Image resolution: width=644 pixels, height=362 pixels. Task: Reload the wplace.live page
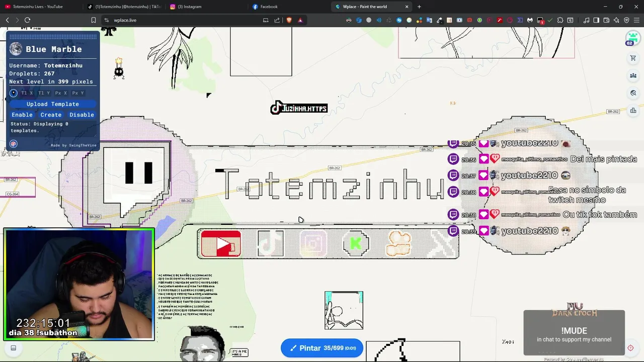coord(27,20)
